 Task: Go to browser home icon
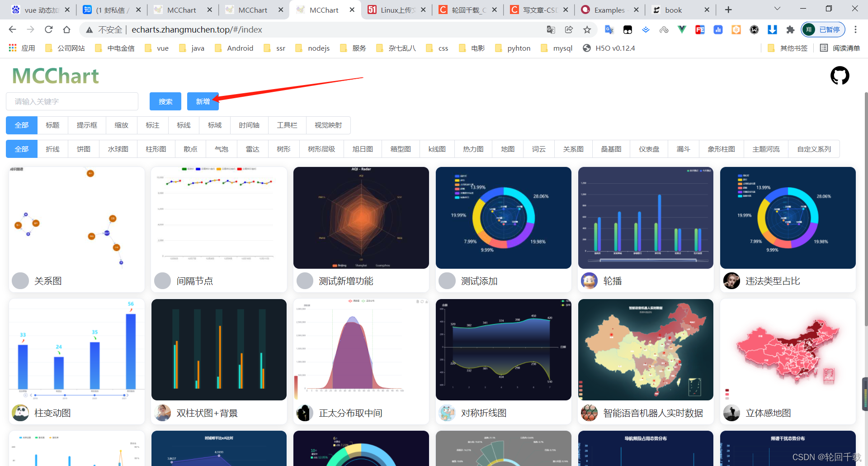point(66,29)
